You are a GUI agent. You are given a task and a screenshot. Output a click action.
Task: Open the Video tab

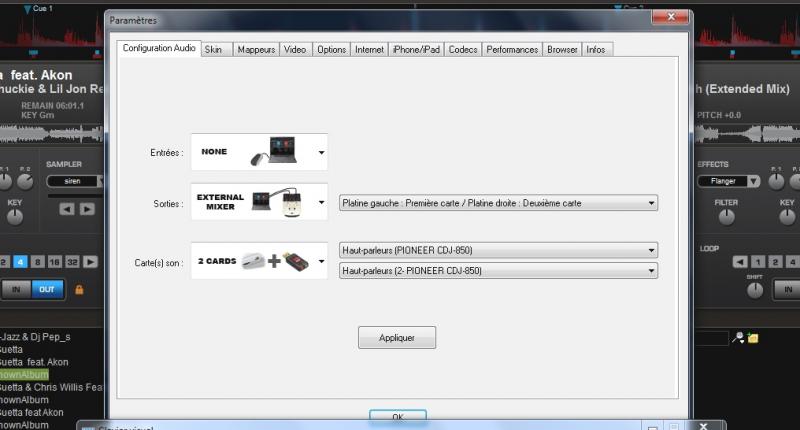click(295, 49)
